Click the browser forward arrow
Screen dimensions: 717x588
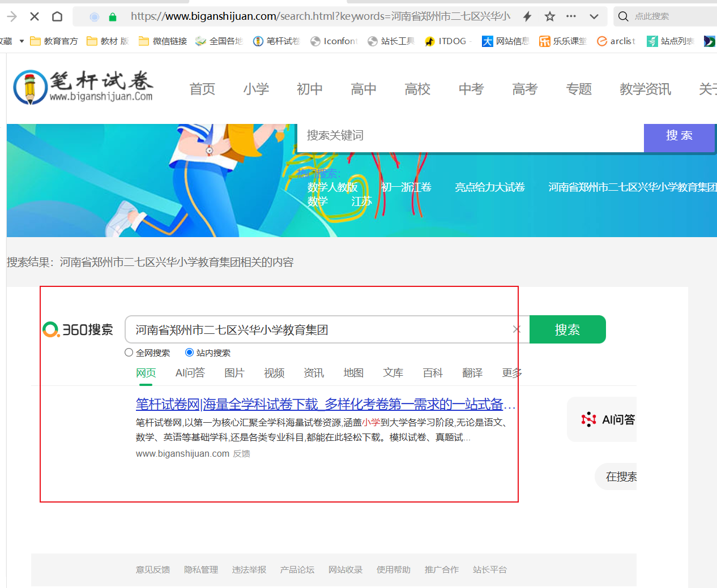(x=11, y=16)
